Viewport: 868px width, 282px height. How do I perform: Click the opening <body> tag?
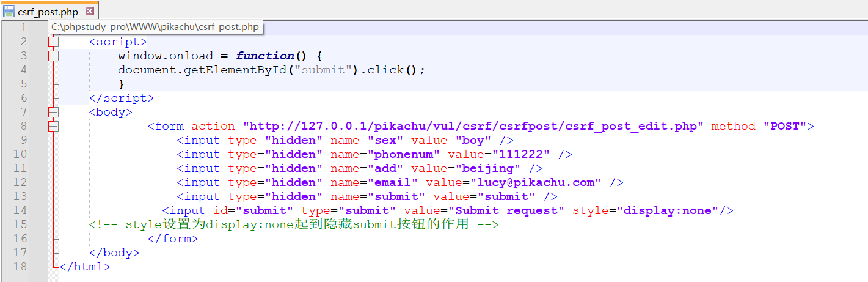tap(111, 112)
